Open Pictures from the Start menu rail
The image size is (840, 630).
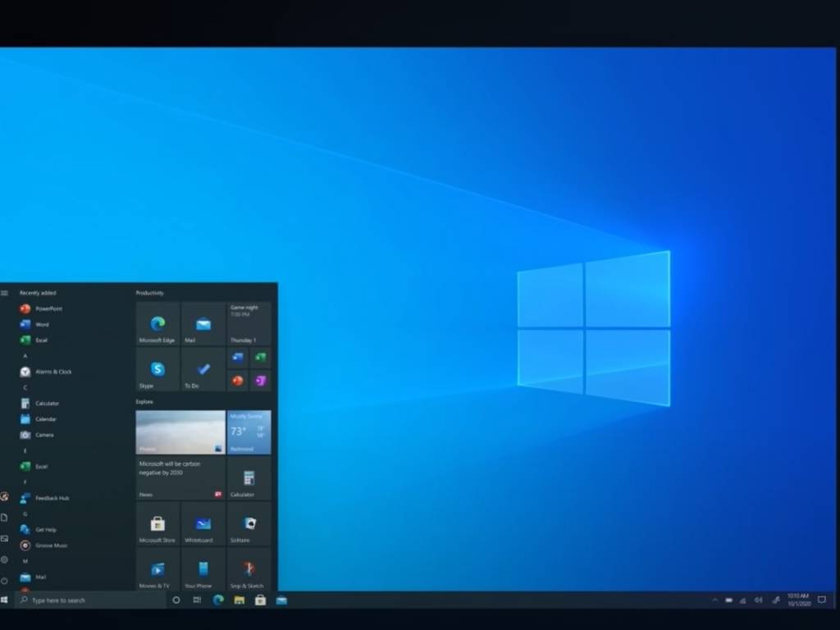(4, 538)
